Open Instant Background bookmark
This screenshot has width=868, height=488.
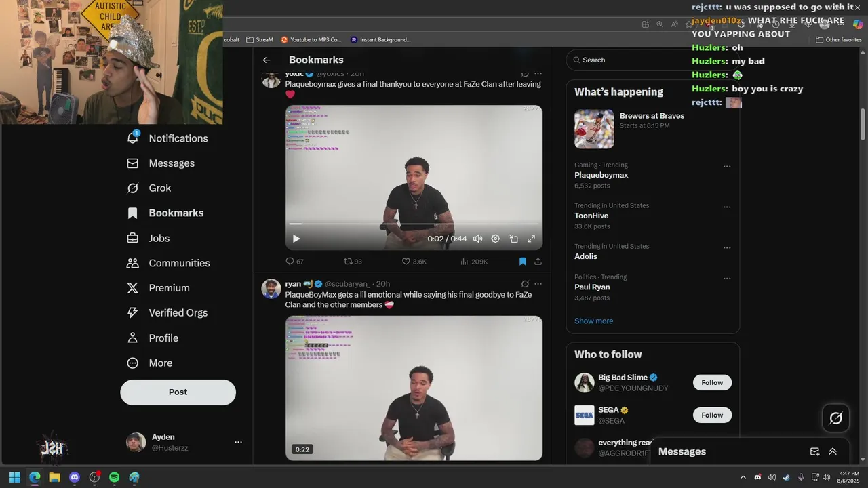380,39
